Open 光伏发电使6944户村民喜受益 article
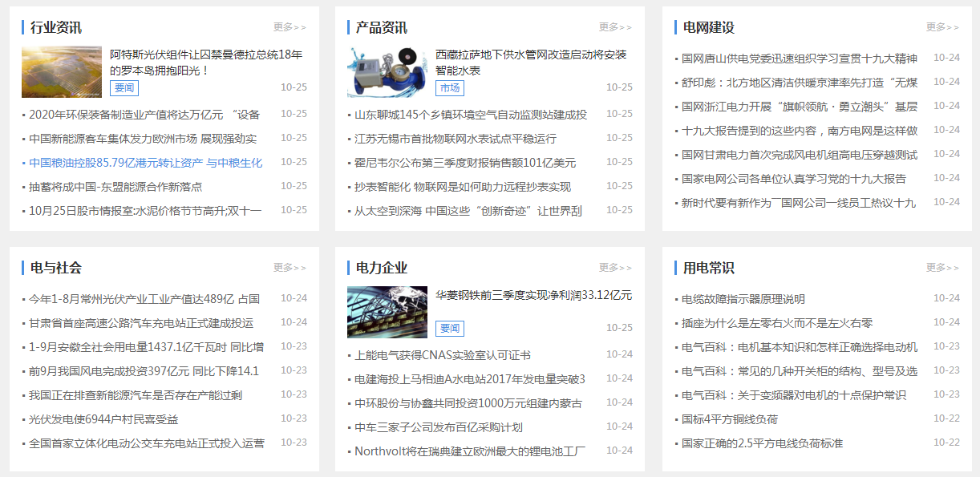This screenshot has height=477, width=980. tap(103, 419)
